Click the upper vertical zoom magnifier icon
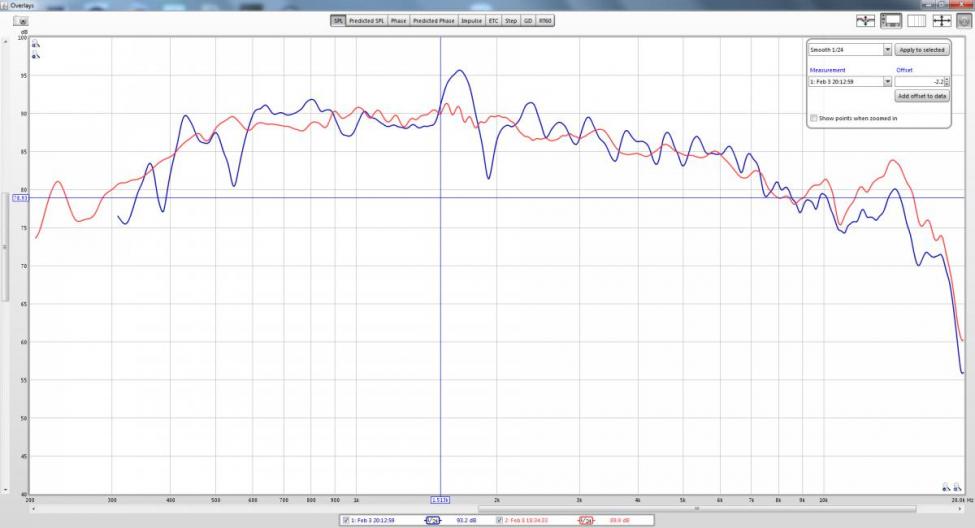Screen dimensions: 975x528 click(35, 44)
